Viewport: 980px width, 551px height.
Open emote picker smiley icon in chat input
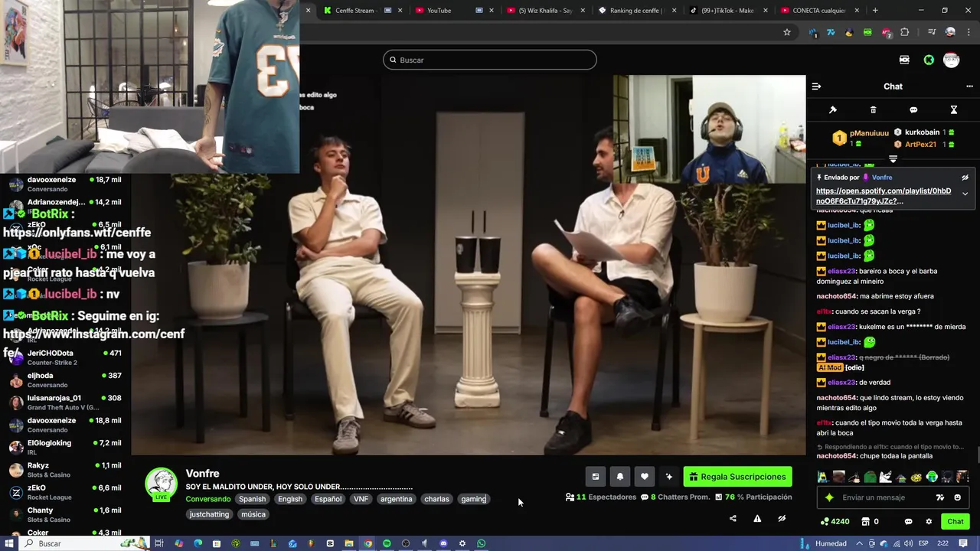957,497
